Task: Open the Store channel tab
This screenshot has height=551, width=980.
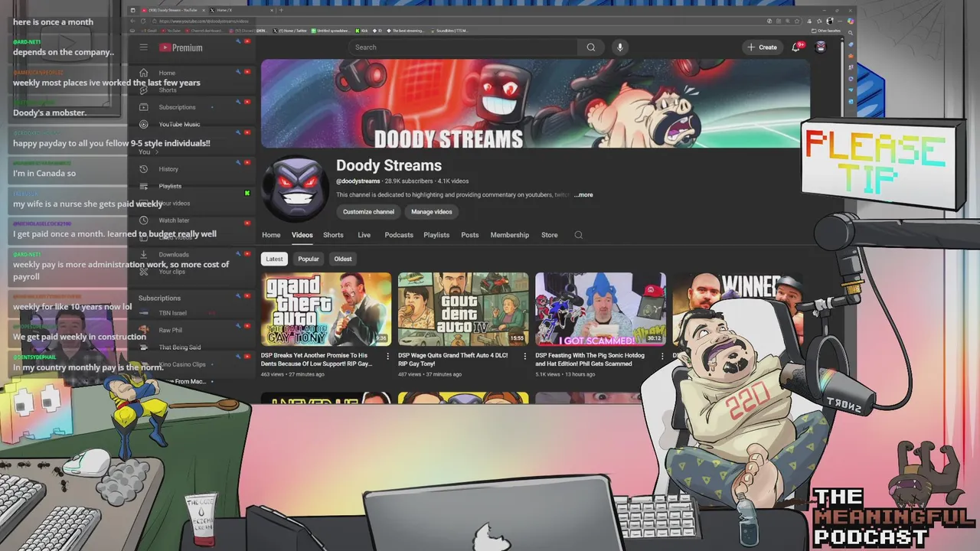Action: point(550,235)
